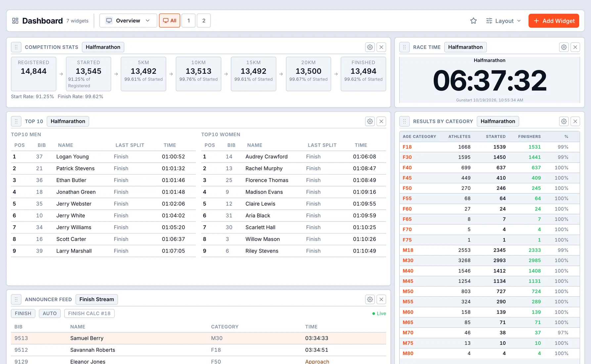Click the Top 10 drag handle
Viewport: 591px width, 364px height.
16,121
